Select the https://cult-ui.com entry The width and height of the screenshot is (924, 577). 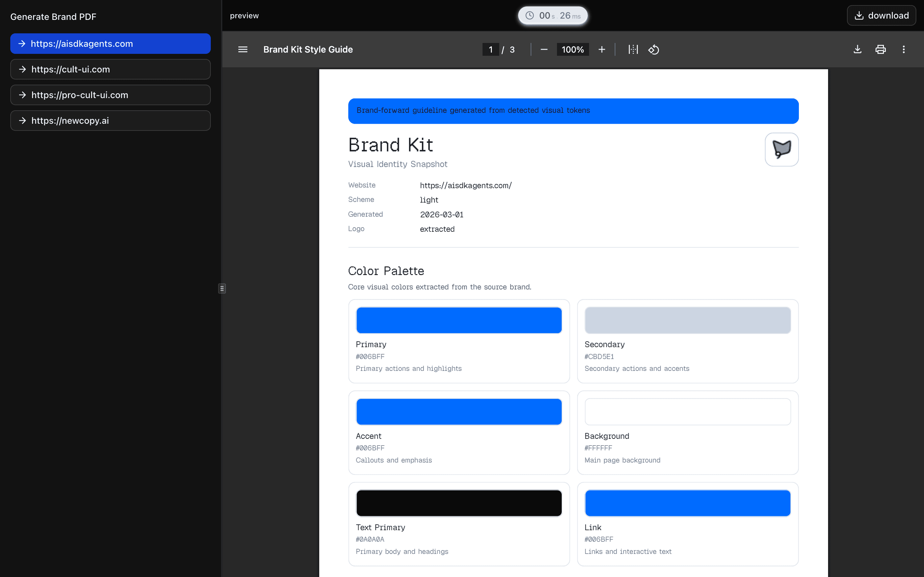(x=110, y=69)
